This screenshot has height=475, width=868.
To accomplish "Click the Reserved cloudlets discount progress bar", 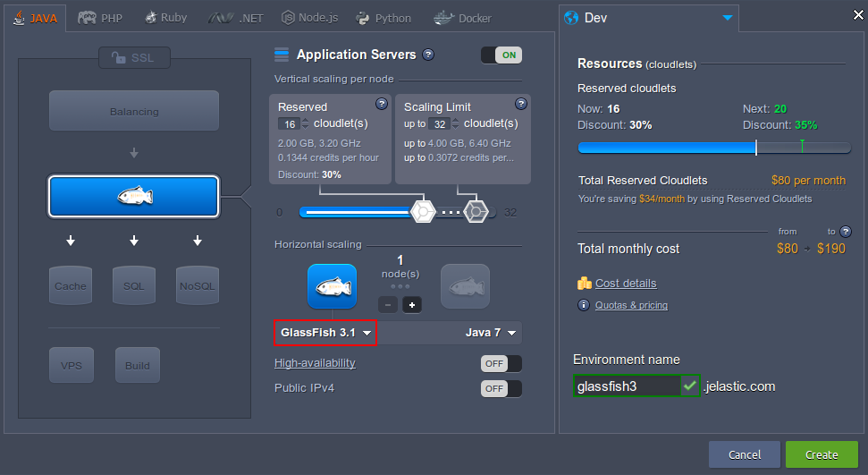I will point(714,148).
